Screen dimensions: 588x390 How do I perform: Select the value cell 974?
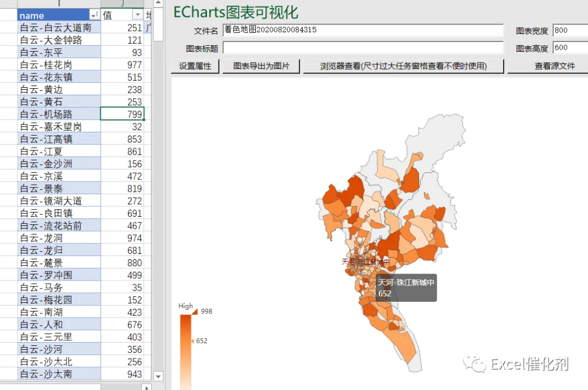click(x=122, y=237)
